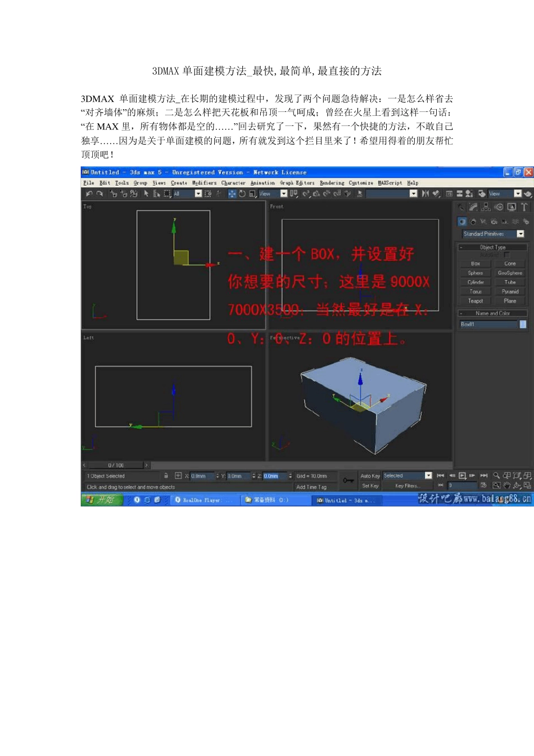The width and height of the screenshot is (534, 756).
Task: Click the Box01 object color swatch
Action: pos(523,324)
